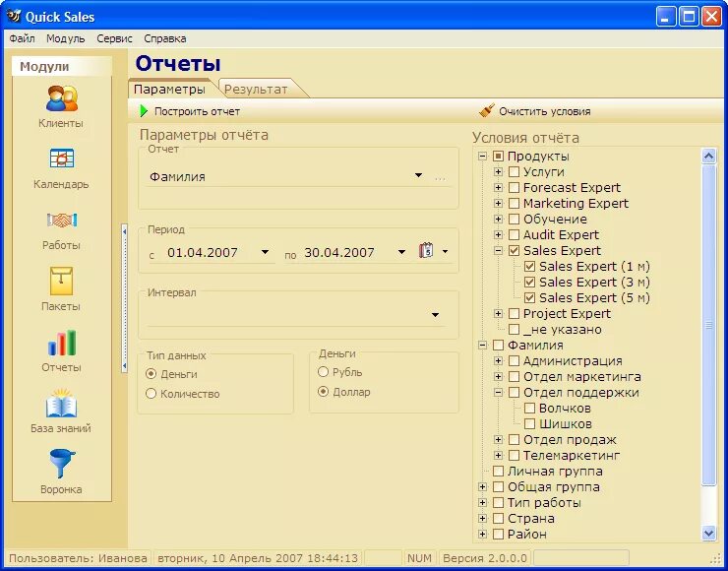Expand the Тип работы node
728x571 pixels.
(x=482, y=503)
